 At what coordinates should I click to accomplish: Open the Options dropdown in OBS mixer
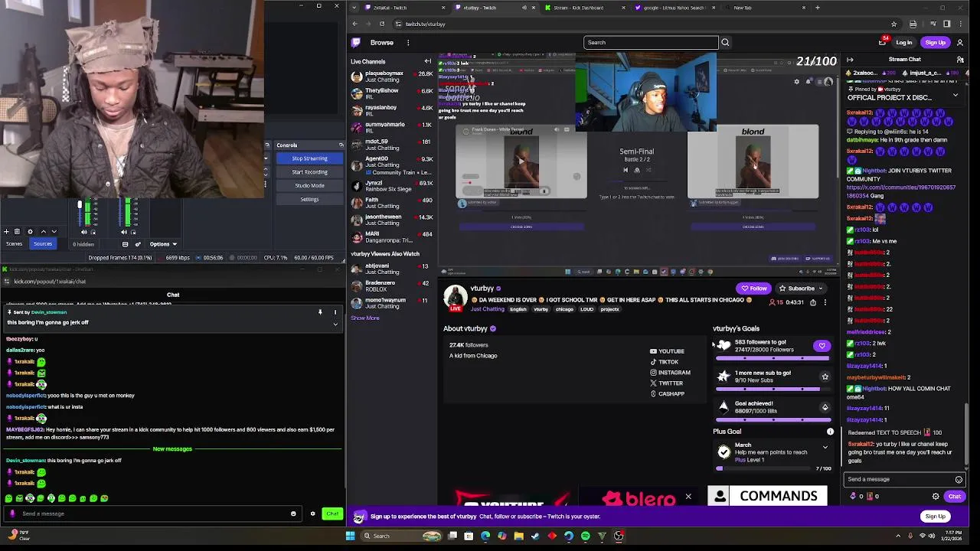click(x=163, y=244)
